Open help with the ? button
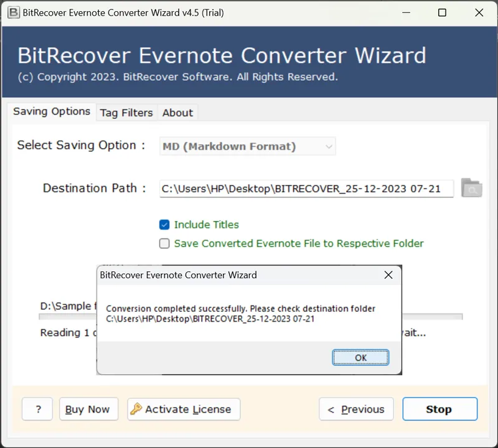The image size is (498, 448). 37,409
